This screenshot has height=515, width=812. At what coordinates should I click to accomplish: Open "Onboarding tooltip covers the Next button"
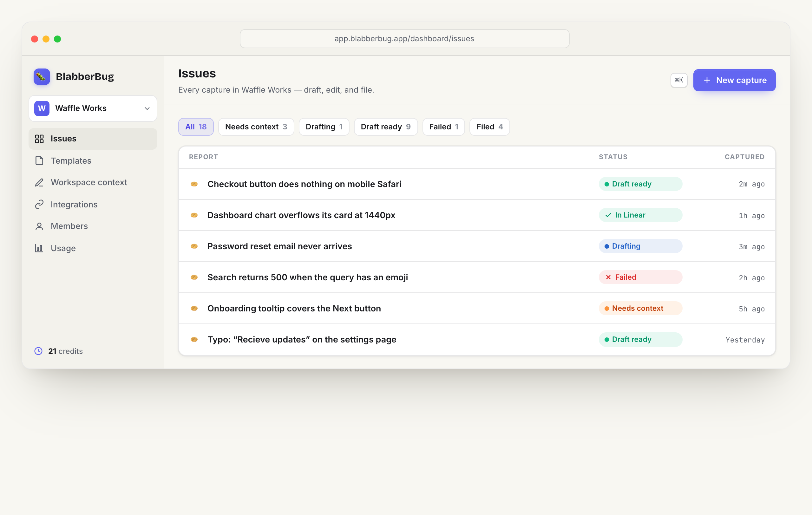pos(294,308)
